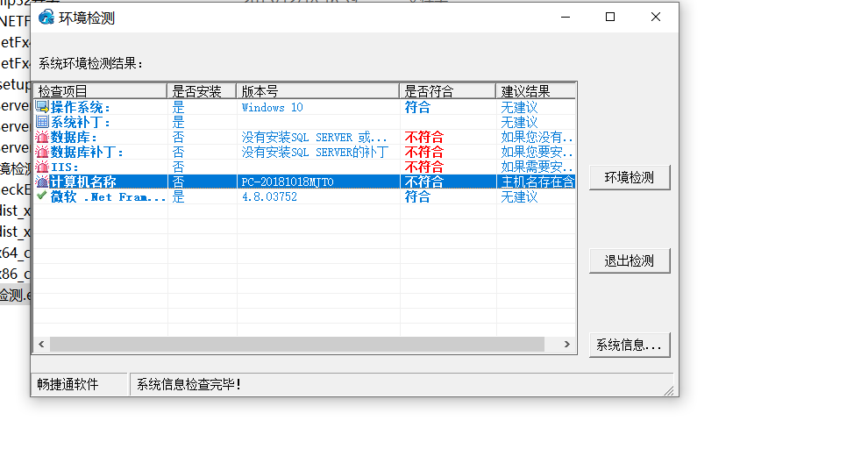The image size is (868, 449).
Task: Click the 建议结果 column header
Action: pyautogui.click(x=536, y=91)
